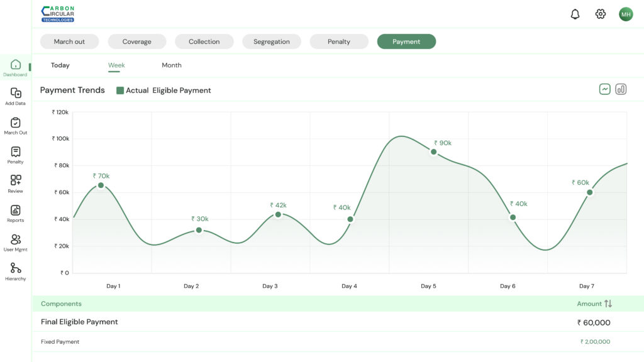Select the Month time range tab
Screen dimensions: 644x362
point(172,65)
